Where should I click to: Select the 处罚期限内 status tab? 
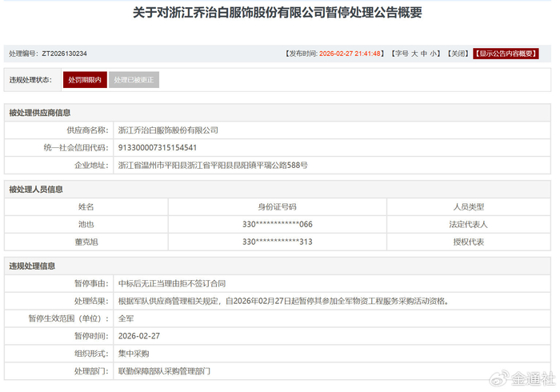pyautogui.click(x=85, y=80)
